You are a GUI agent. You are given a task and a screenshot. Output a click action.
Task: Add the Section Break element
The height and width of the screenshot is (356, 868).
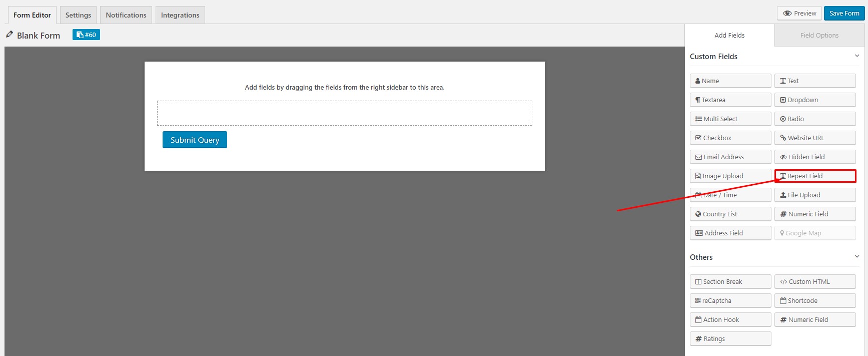point(730,281)
